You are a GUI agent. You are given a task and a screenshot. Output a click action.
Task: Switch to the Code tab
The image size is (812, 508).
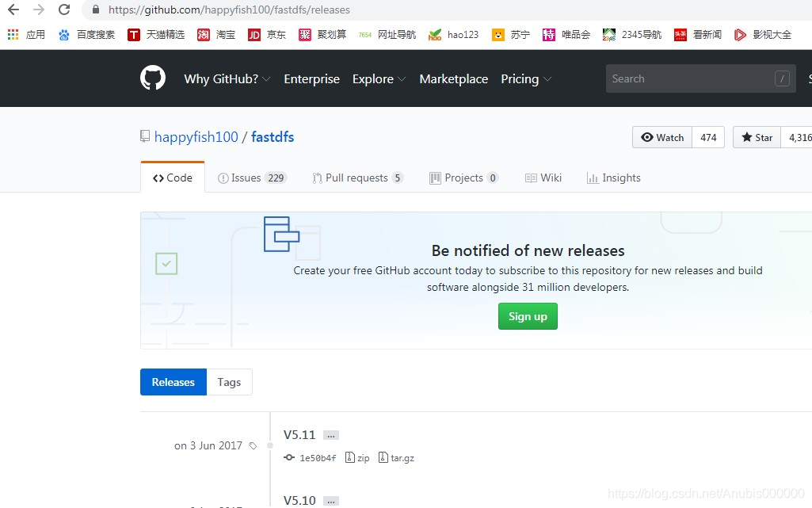point(173,178)
